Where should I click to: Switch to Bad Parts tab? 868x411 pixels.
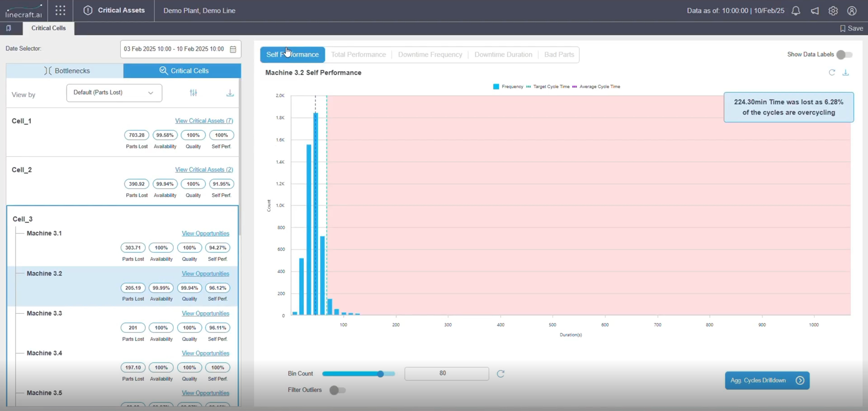coord(559,54)
